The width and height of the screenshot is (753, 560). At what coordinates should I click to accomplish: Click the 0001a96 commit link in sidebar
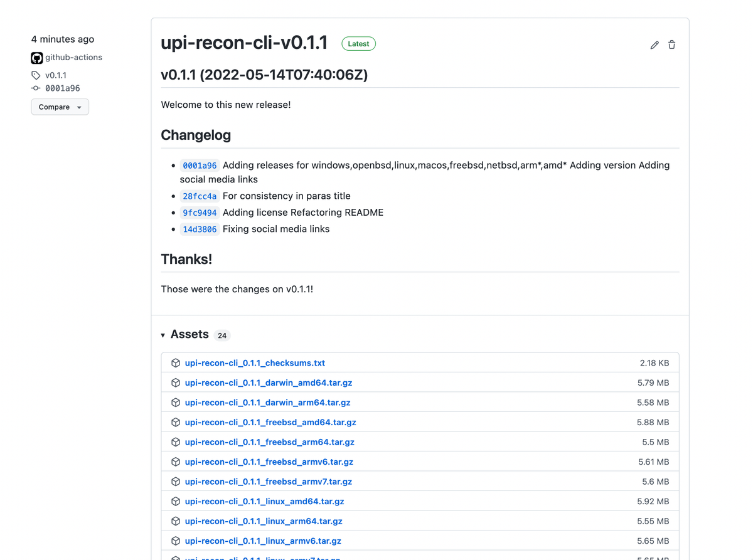(x=62, y=88)
